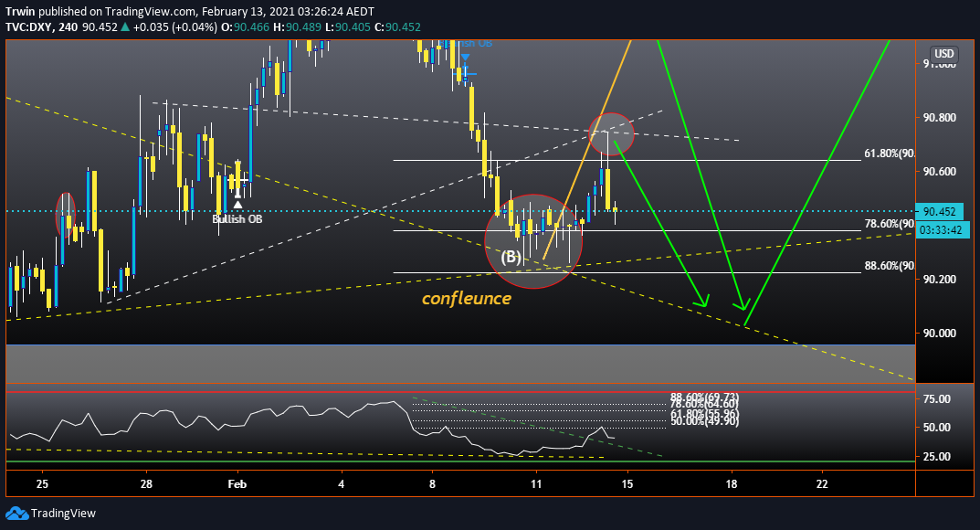Click the RSI 75.00 axis label

coord(937,398)
